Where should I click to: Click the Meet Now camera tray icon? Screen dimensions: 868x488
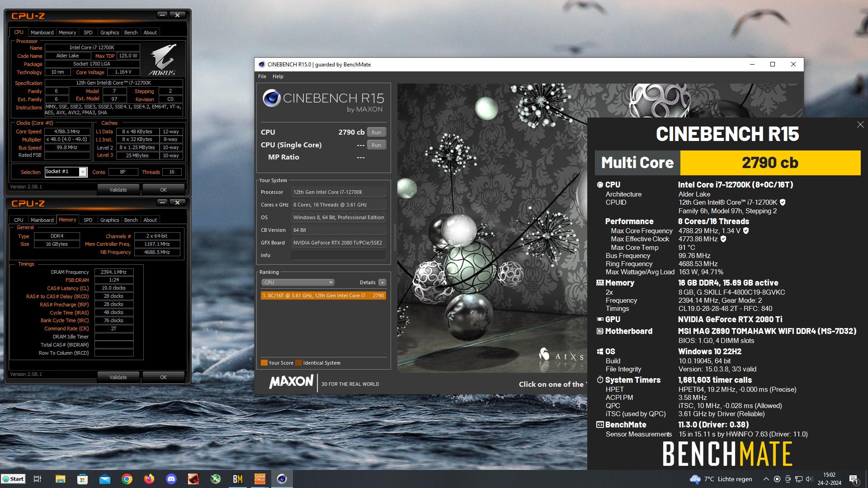pyautogui.click(x=788, y=479)
